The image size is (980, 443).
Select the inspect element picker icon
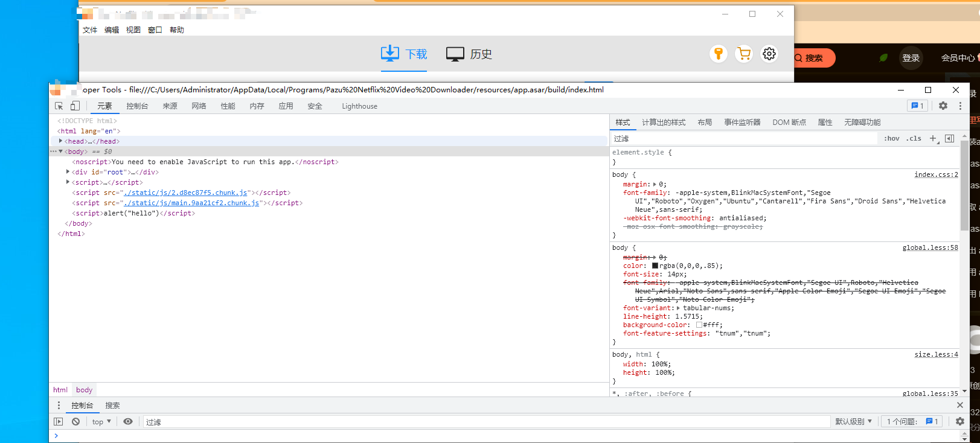[x=59, y=106]
